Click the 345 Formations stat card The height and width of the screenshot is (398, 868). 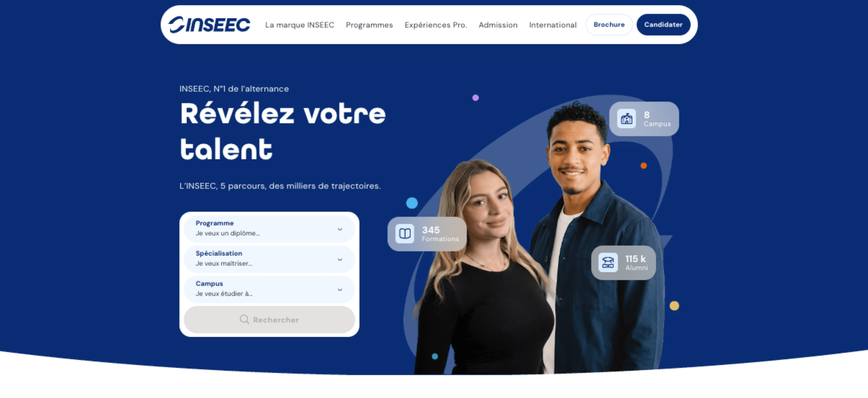click(427, 234)
